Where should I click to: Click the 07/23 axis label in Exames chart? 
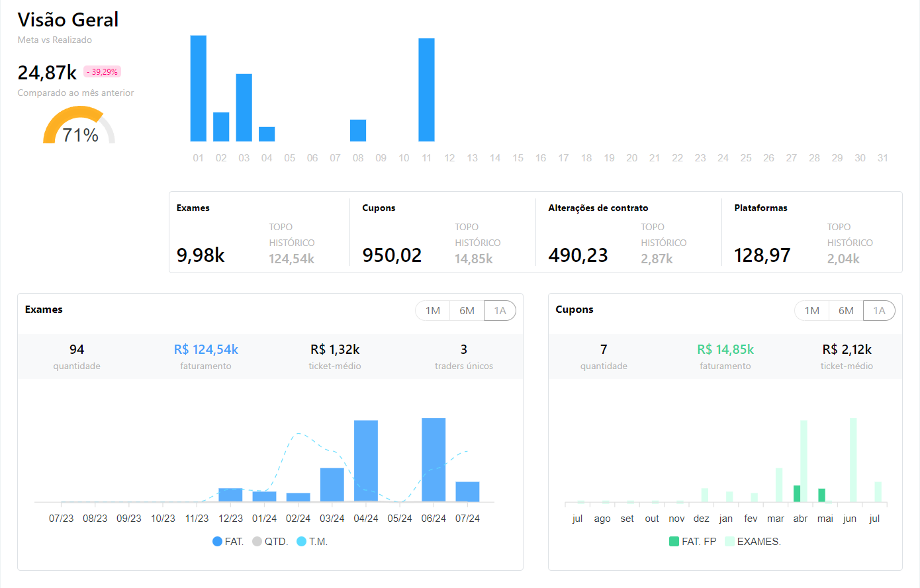[62, 519]
